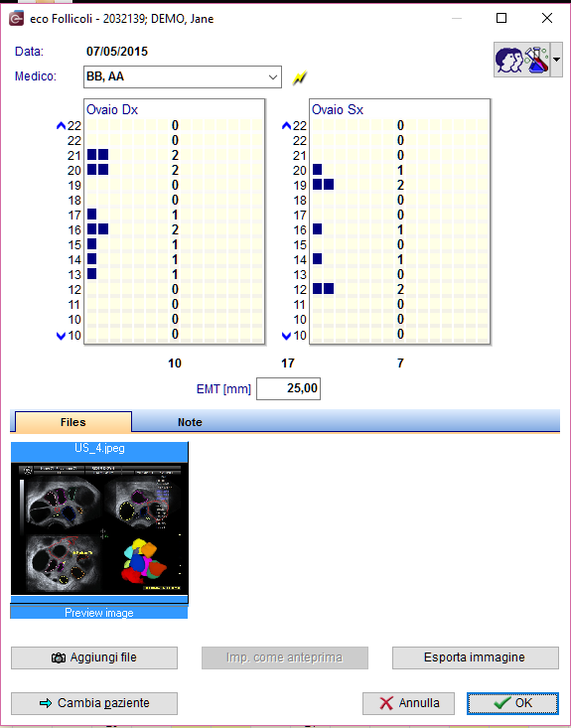571x728 pixels.
Task: Click the up arrow above Ovaio Sx size scale
Action: (286, 125)
